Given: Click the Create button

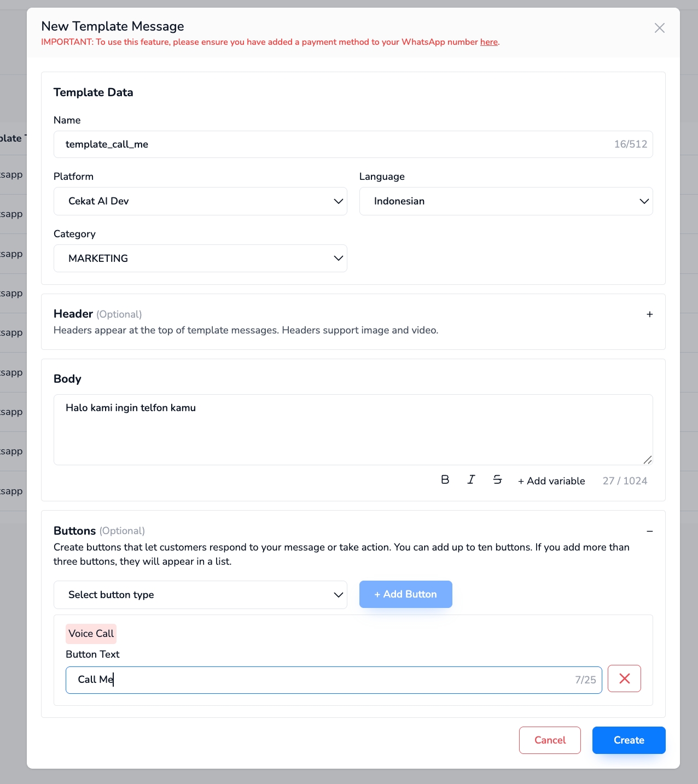Looking at the screenshot, I should tap(629, 740).
